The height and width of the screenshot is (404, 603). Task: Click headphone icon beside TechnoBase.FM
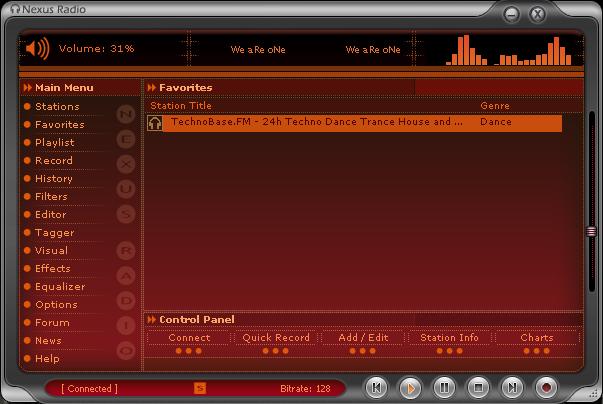tap(155, 122)
